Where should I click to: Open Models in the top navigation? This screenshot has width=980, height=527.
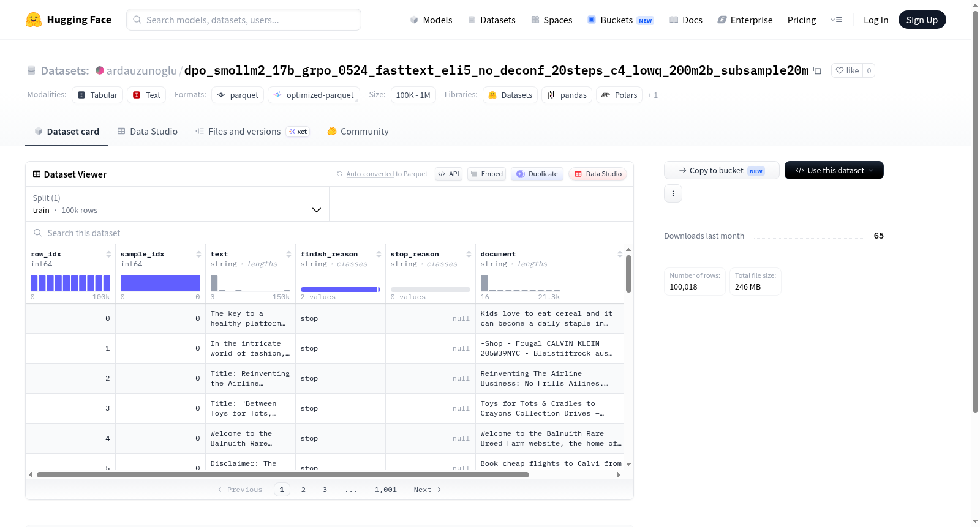431,20
